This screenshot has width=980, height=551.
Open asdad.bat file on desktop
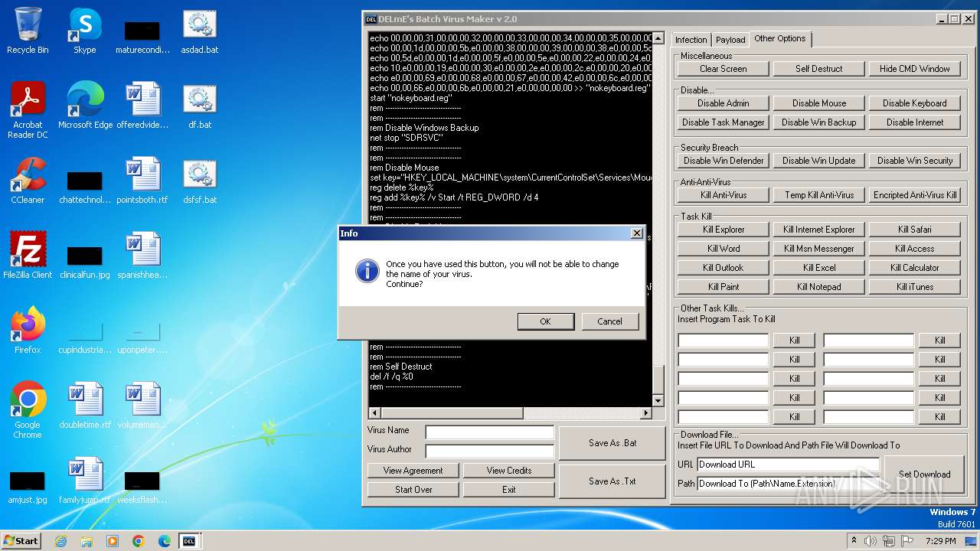point(199,31)
